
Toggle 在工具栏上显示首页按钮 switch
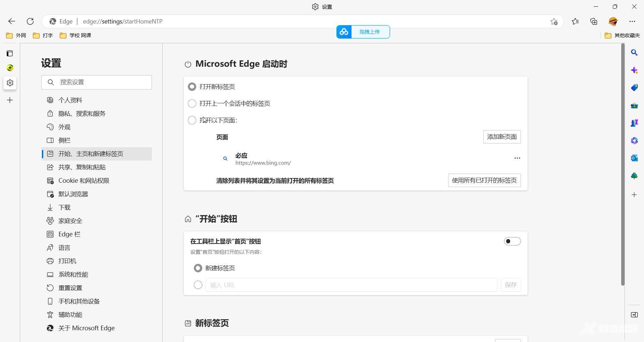[x=512, y=241]
